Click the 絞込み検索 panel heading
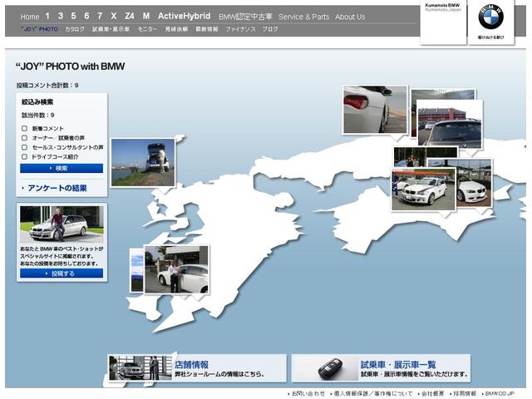The width and height of the screenshot is (532, 399). 37,101
